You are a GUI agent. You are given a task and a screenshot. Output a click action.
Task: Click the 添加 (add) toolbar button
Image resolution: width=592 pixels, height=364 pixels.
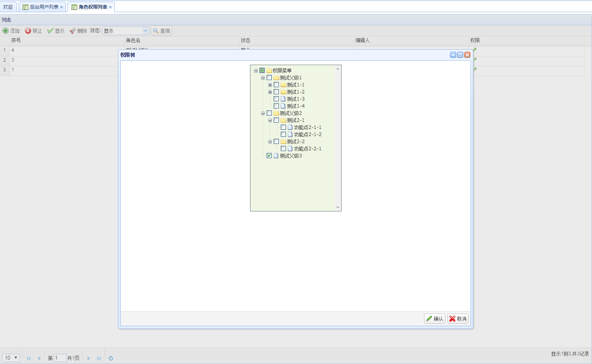(11, 31)
